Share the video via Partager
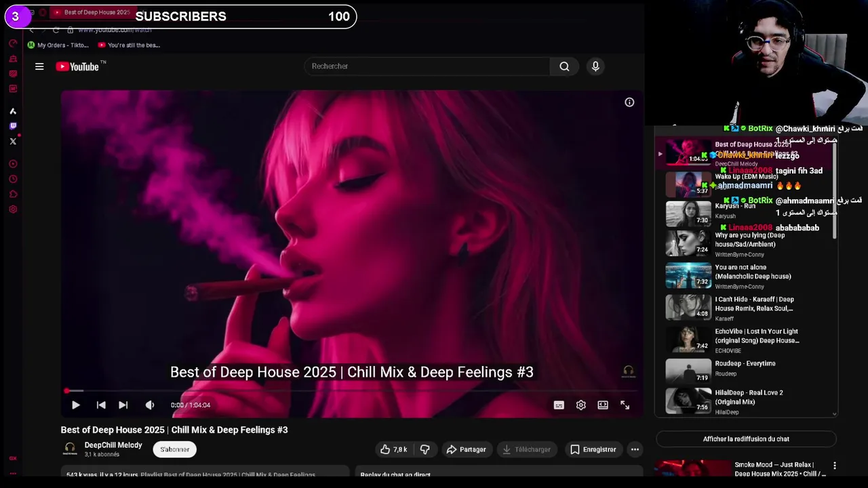 tap(466, 449)
